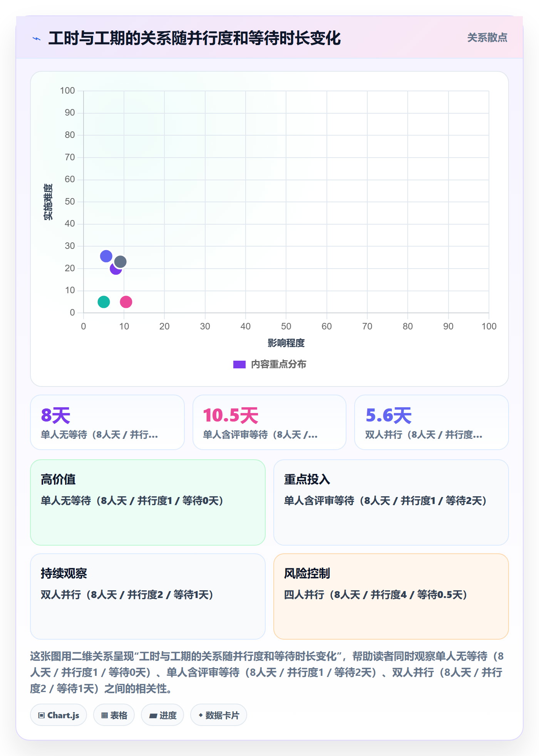Click the Chart.js tag
This screenshot has width=539, height=756.
[x=59, y=715]
